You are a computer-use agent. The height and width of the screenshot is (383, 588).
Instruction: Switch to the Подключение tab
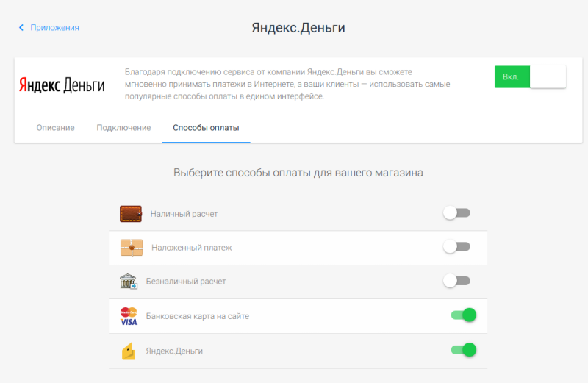pyautogui.click(x=123, y=127)
